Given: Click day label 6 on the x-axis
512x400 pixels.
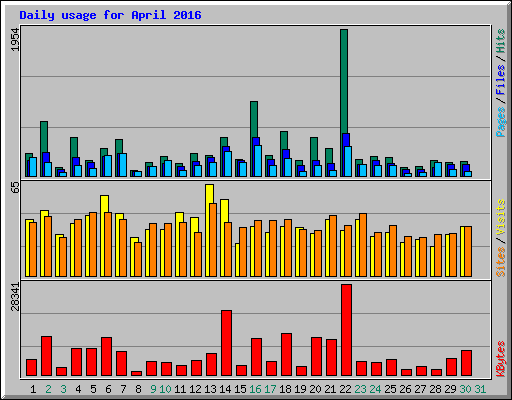Looking at the screenshot, I should click(108, 389).
